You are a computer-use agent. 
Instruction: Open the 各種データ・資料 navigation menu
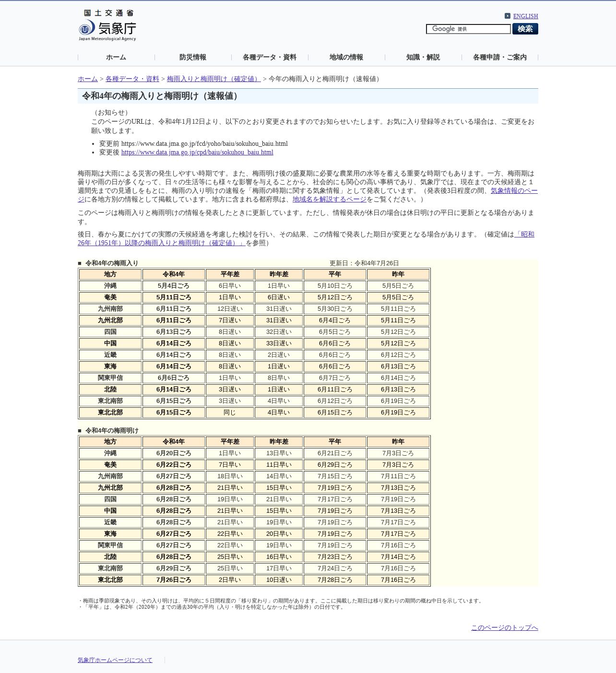(270, 57)
